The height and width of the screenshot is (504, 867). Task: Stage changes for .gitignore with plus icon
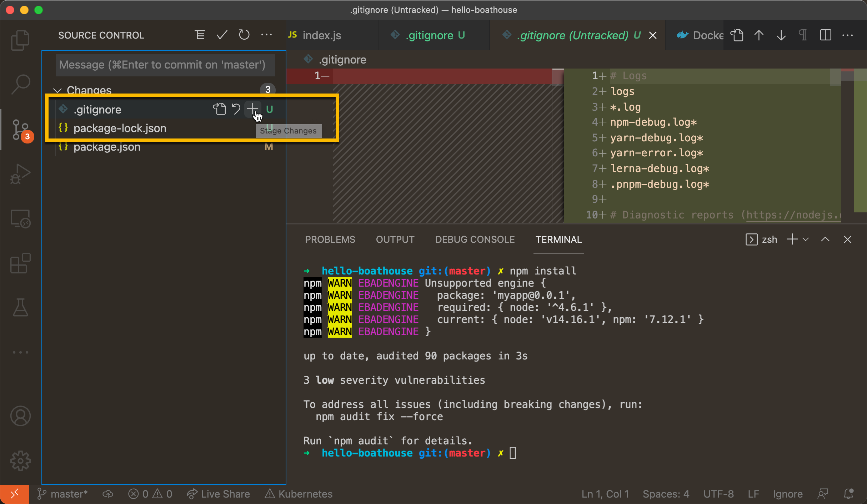pos(252,109)
